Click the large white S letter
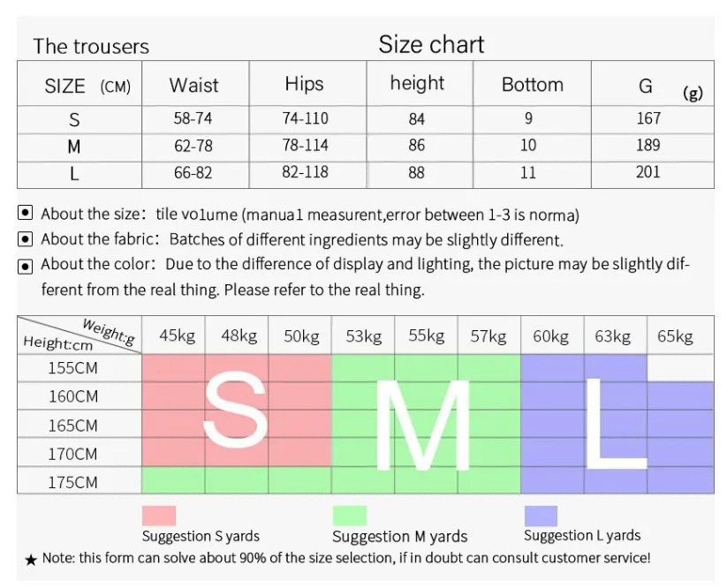The height and width of the screenshot is (588, 727). tap(234, 411)
